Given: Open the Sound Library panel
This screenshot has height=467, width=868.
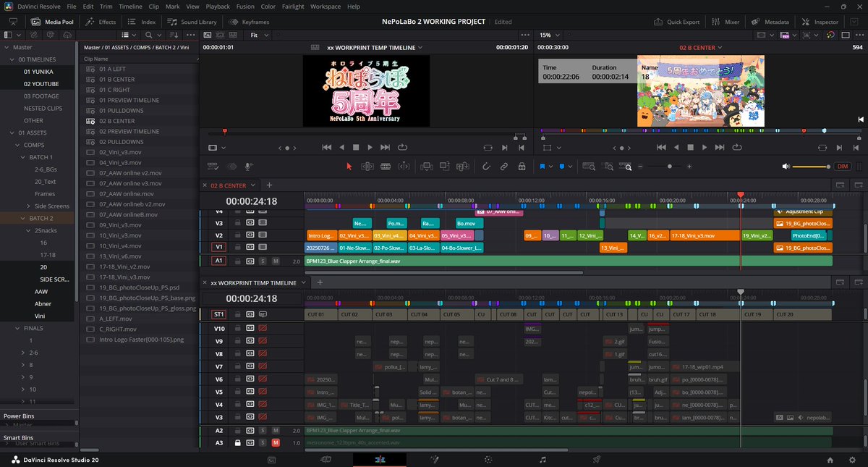Looking at the screenshot, I should coord(192,22).
